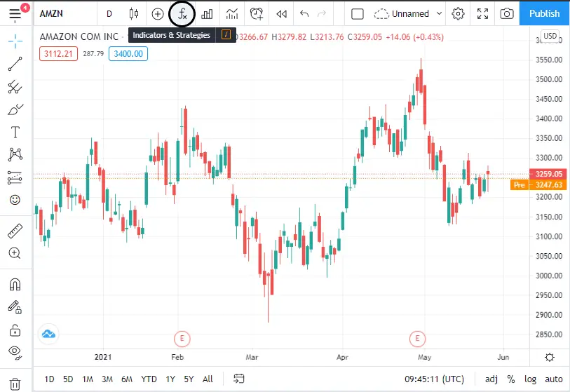Select the 1D date range
The height and width of the screenshot is (392, 570).
tap(50, 379)
